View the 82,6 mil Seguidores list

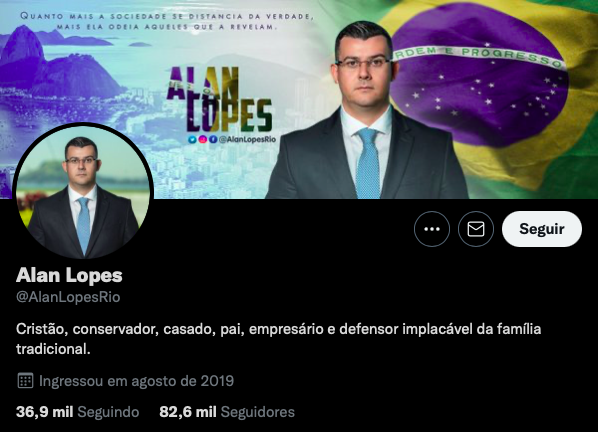point(227,412)
